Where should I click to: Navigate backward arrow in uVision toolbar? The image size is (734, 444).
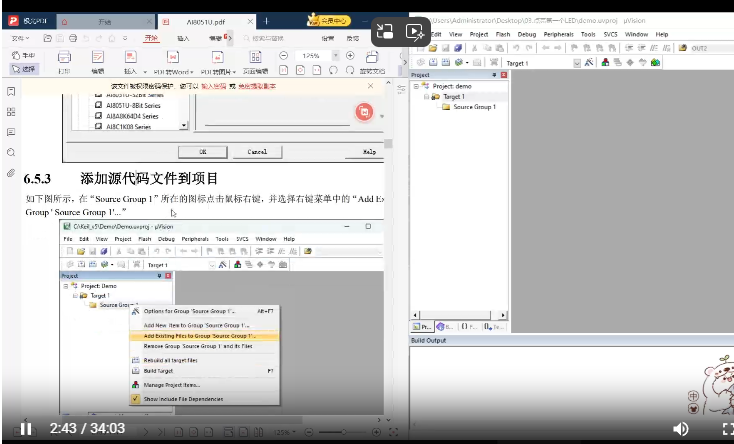pyautogui.click(x=545, y=48)
